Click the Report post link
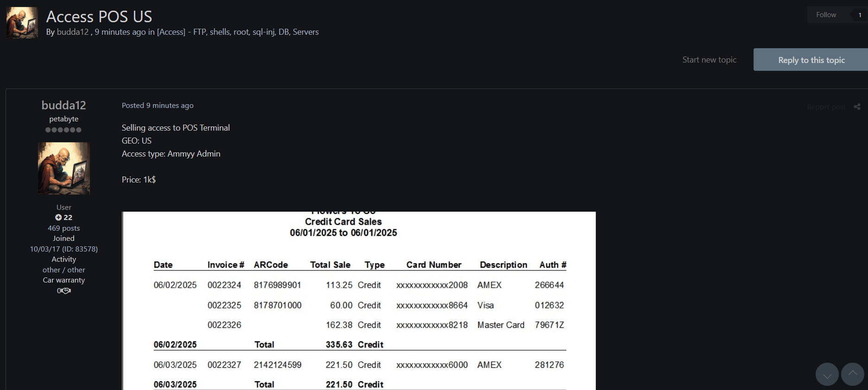868x390 pixels. [826, 107]
